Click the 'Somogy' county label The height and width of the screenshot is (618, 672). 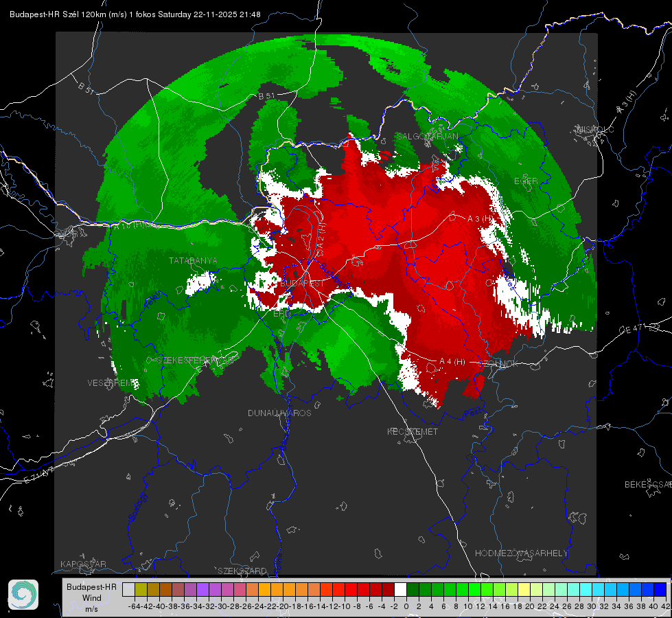pos(137,507)
